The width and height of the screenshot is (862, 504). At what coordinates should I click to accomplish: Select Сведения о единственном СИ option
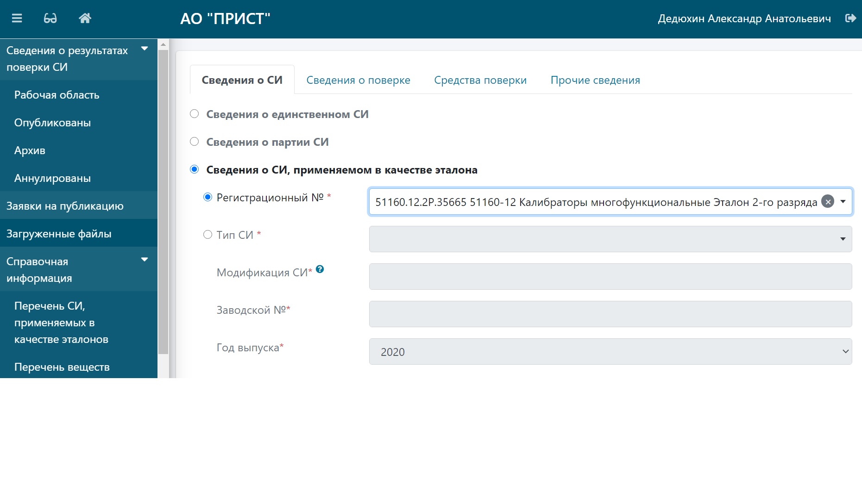(195, 114)
